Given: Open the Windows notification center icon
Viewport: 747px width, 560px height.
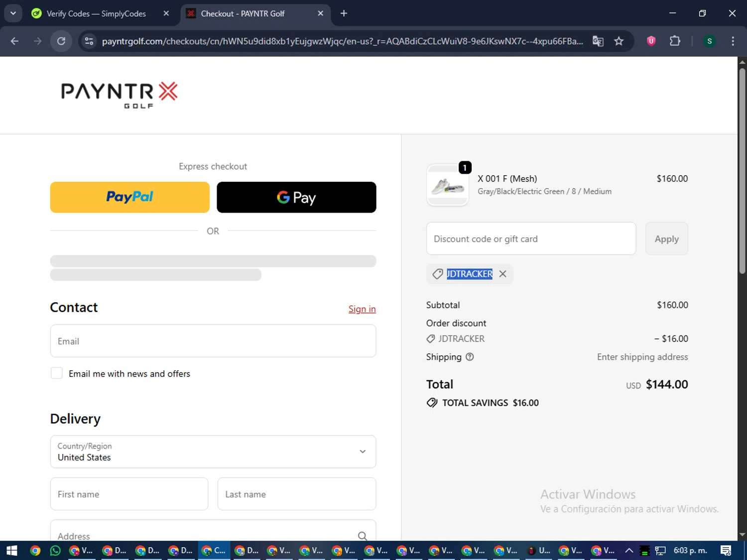Looking at the screenshot, I should (726, 551).
